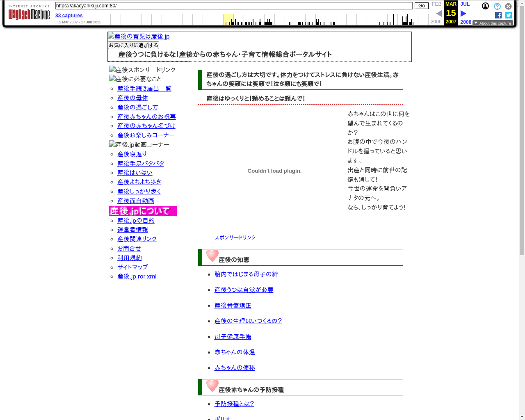Viewport: 525px width, 420px height.
Task: Click the お気に入りに追加する button
Action: point(133,46)
